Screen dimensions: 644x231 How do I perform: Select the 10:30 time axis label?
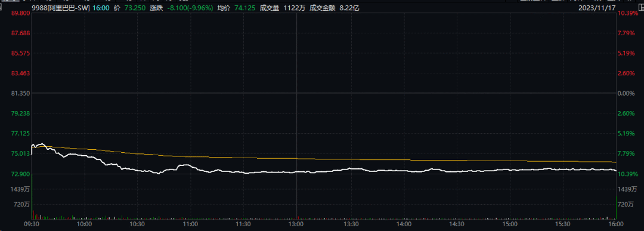pyautogui.click(x=137, y=224)
